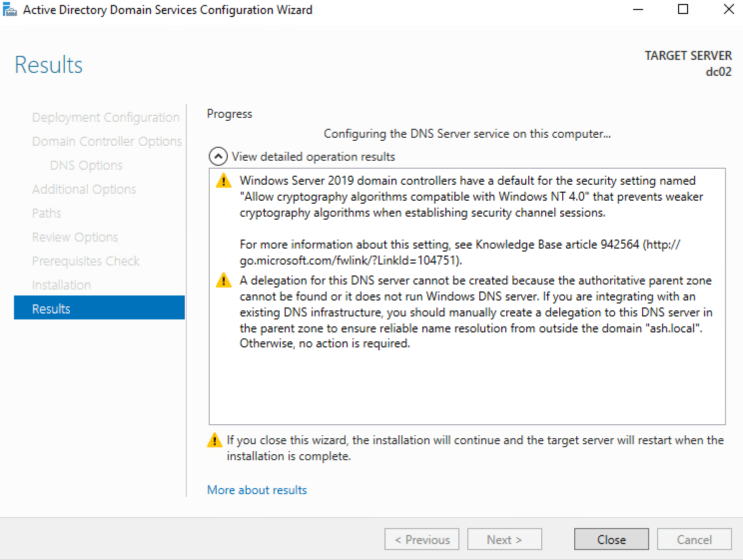Click the View detailed operation results label
Viewport: 743px width, 560px height.
tap(313, 157)
